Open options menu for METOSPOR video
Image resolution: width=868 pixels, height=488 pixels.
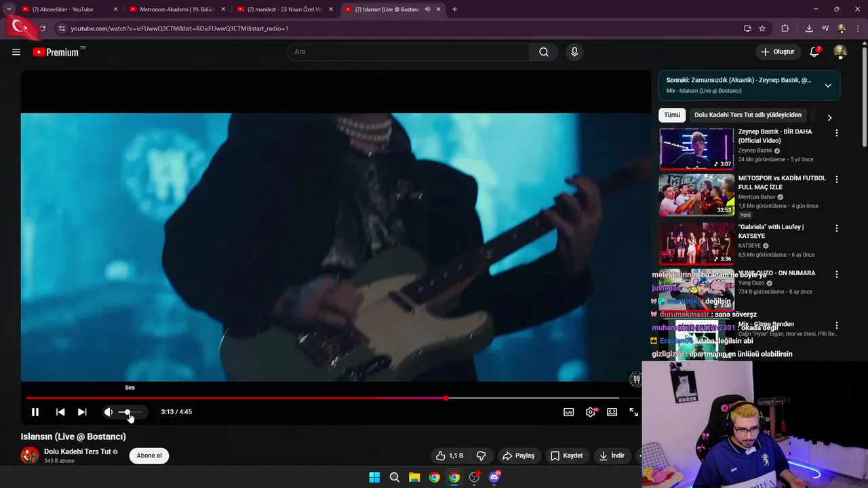[836, 180]
